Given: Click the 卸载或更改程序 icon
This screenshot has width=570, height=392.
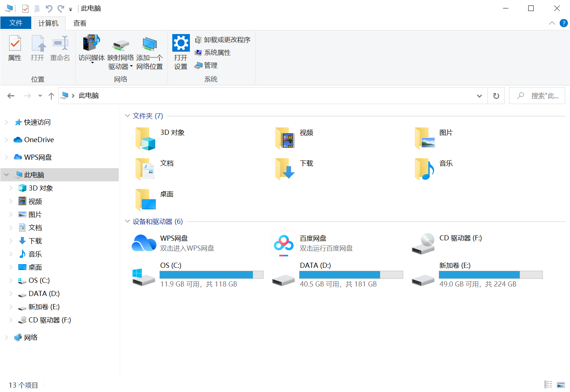Looking at the screenshot, I should (223, 40).
